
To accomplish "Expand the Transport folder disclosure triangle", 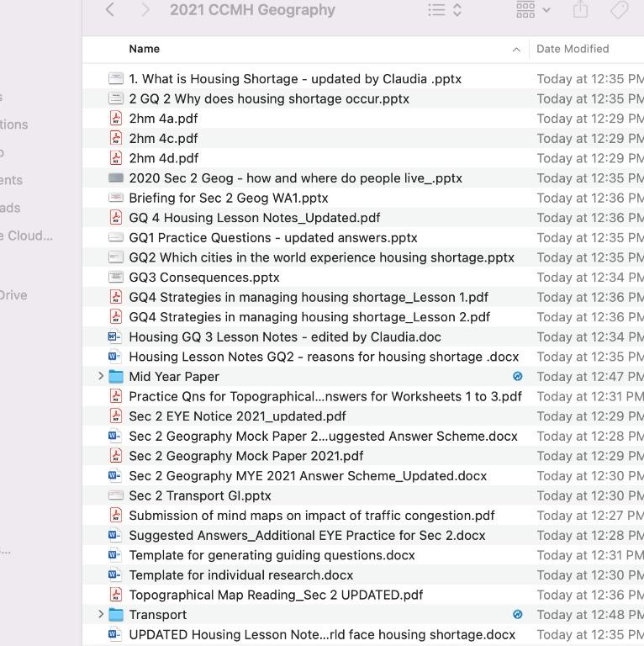I will [x=101, y=615].
